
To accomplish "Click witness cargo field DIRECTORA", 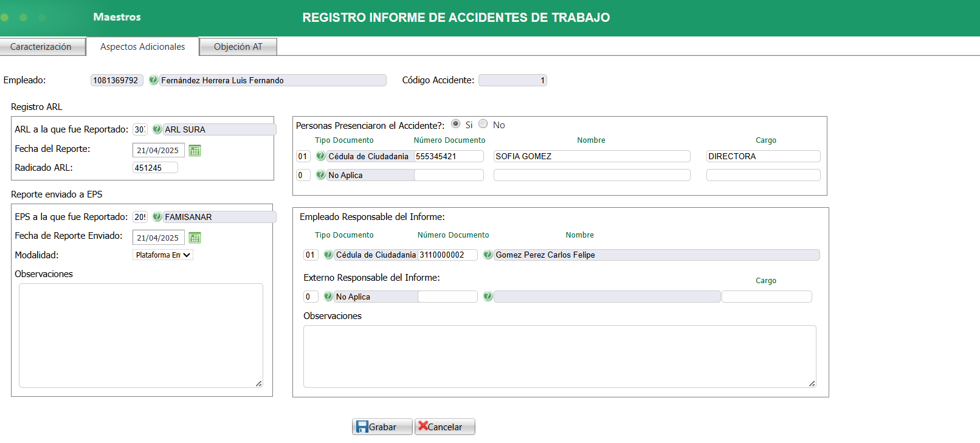I will click(x=764, y=156).
